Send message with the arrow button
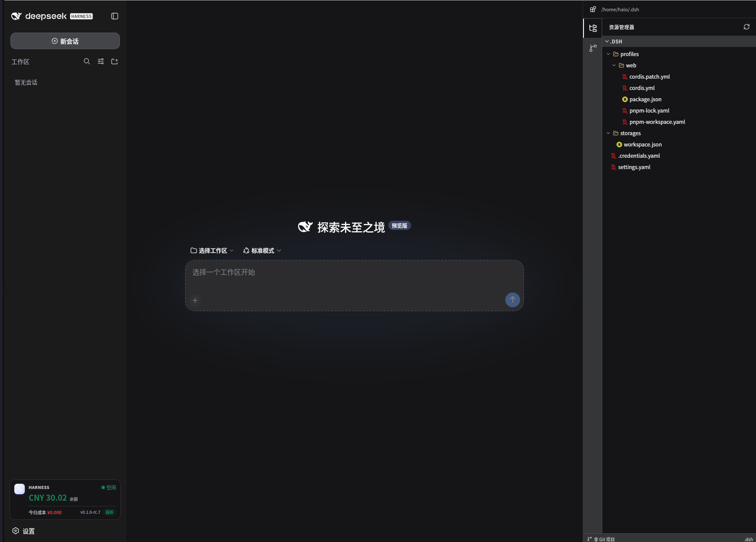 coord(513,299)
